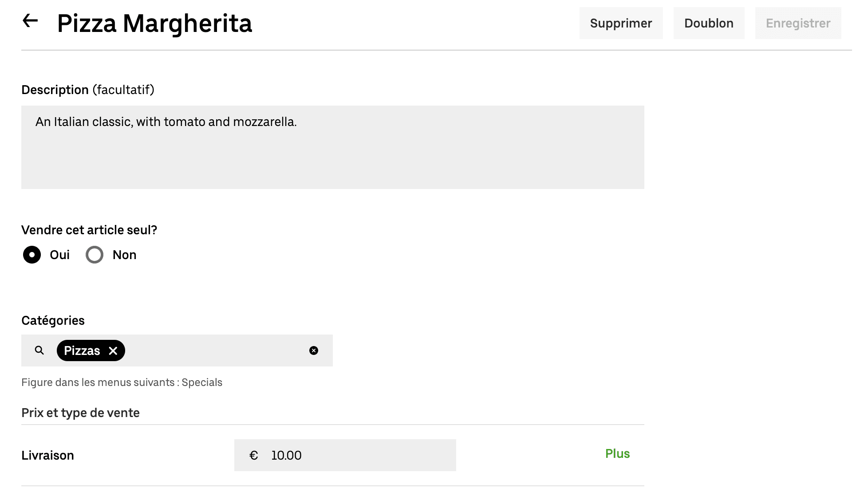Click the Pizza Margherita title
Image resolution: width=868 pixels, height=504 pixels.
pos(154,23)
